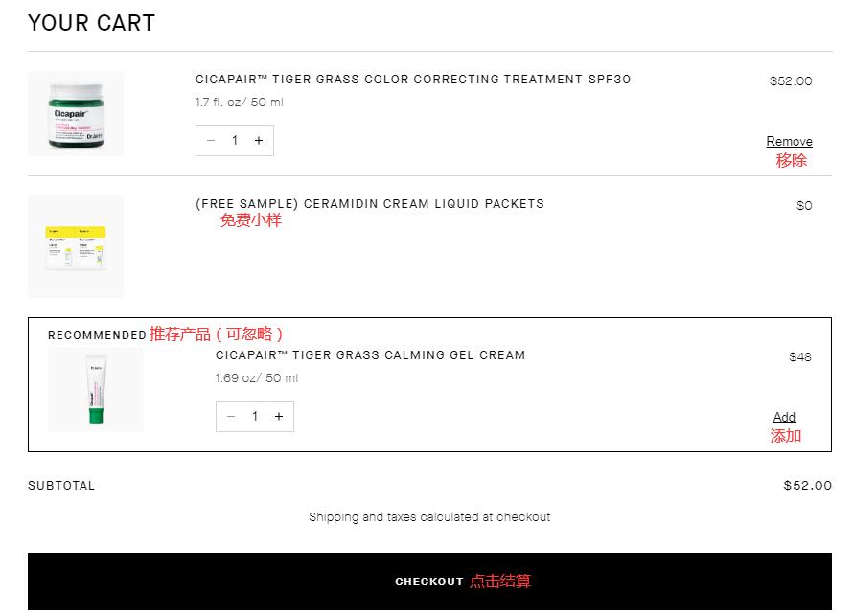Open Cicapair Tiger Grass Calming Gel Cream title
Image resolution: width=854 pixels, height=616 pixels.
click(370, 355)
